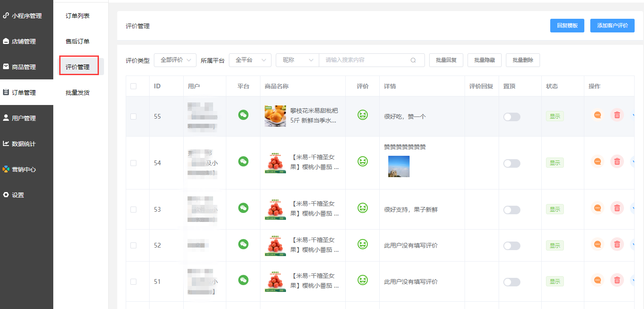Click the WeChat platform icon in row 52
This screenshot has width=644, height=309.
243,244
